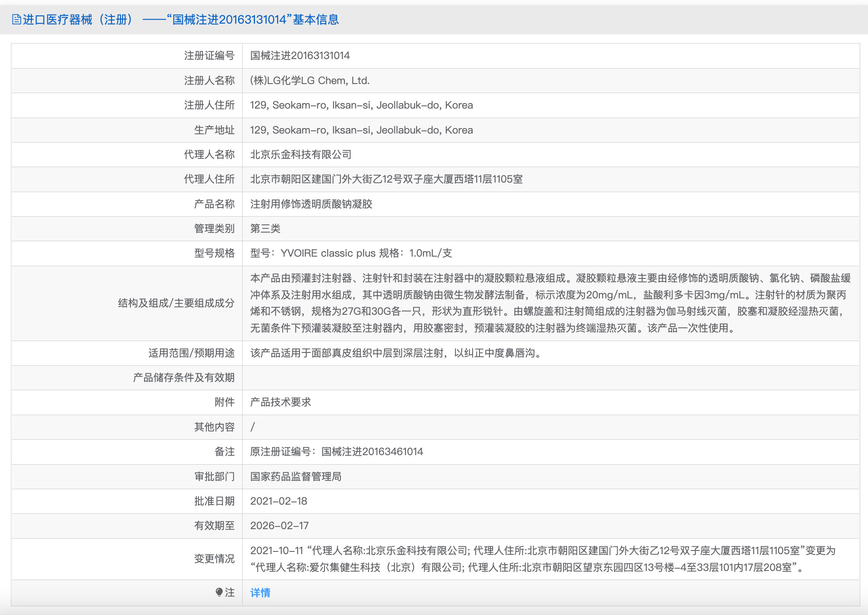Click the 型号规格 label
Viewport: 868px width, 615px height.
click(x=215, y=253)
